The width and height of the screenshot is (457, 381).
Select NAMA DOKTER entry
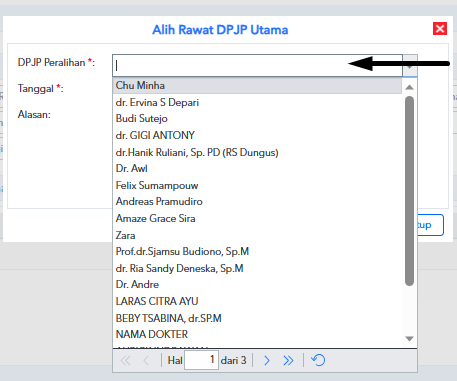257,334
